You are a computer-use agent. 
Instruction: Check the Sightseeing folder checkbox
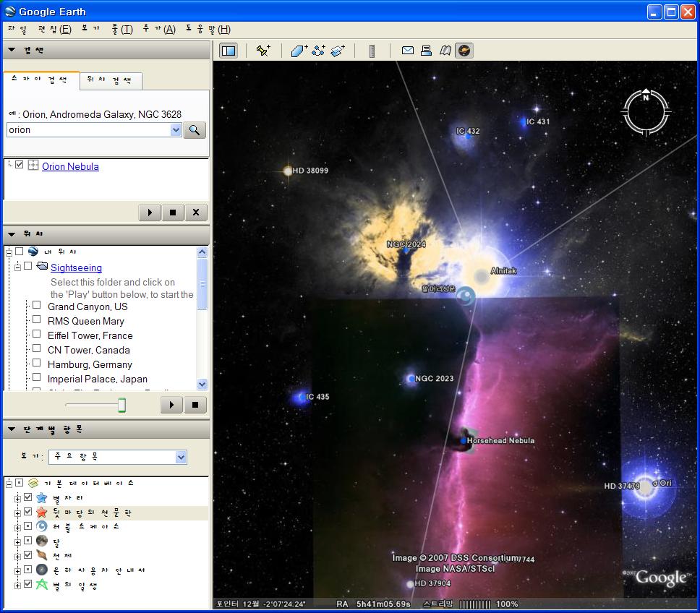click(27, 266)
